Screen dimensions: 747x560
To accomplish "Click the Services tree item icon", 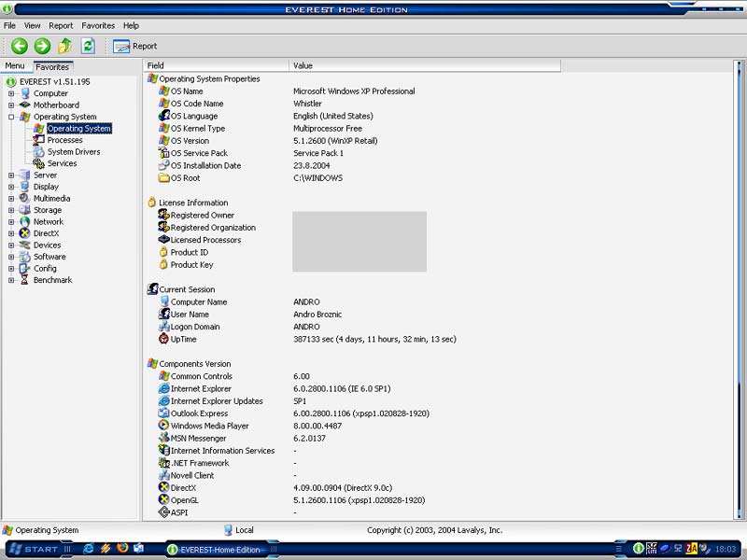I will (x=39, y=163).
